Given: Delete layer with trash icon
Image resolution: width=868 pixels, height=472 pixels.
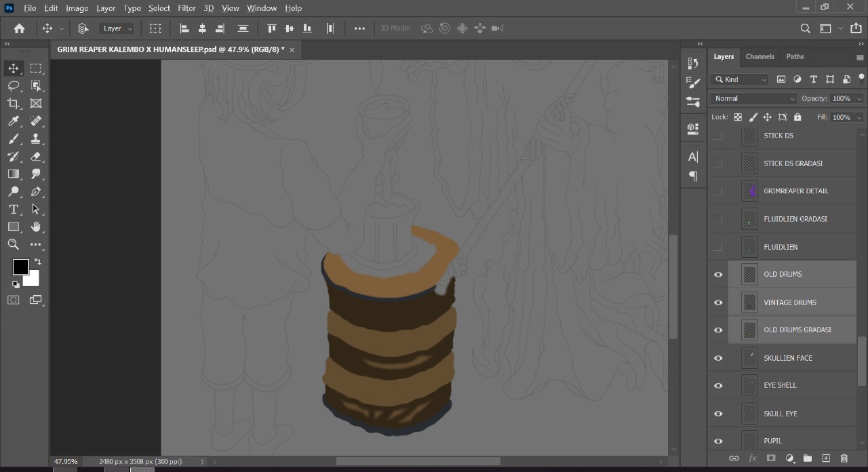Looking at the screenshot, I should [844, 458].
